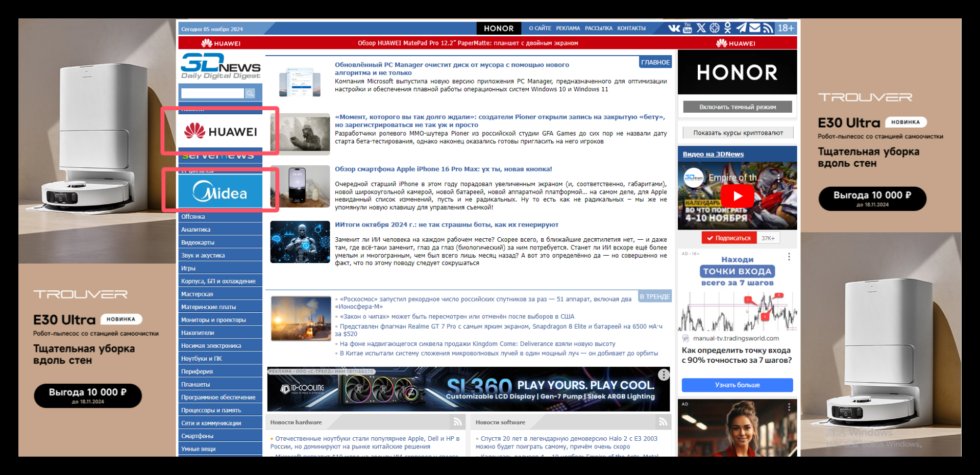Open the Видеокарты sidebar section
980x475 pixels.
coord(220,242)
